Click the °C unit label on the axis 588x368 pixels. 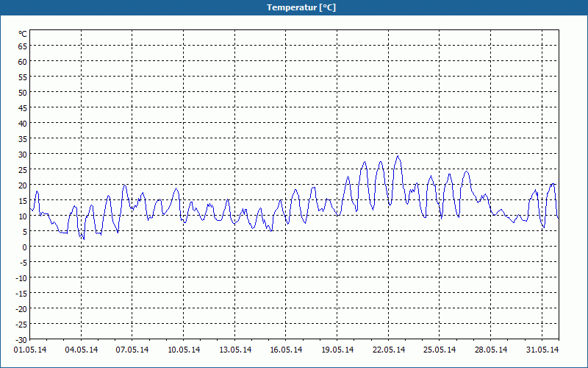pos(23,34)
